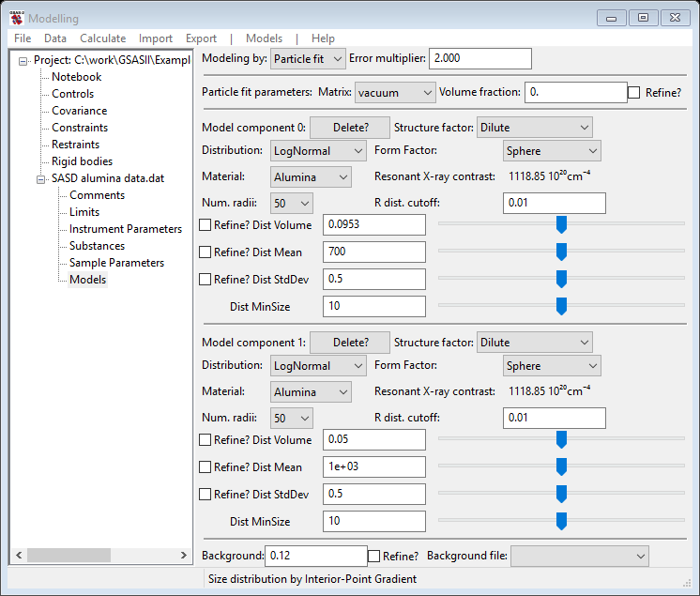
Task: Open the File menu
Action: pos(23,38)
